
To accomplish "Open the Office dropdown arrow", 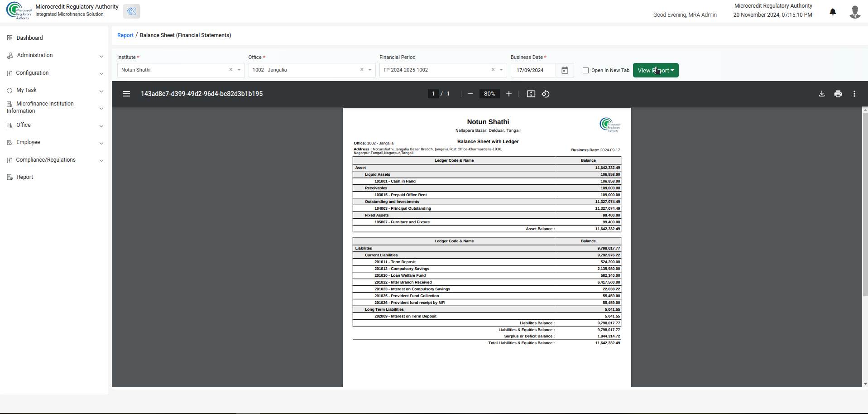I will (x=370, y=70).
